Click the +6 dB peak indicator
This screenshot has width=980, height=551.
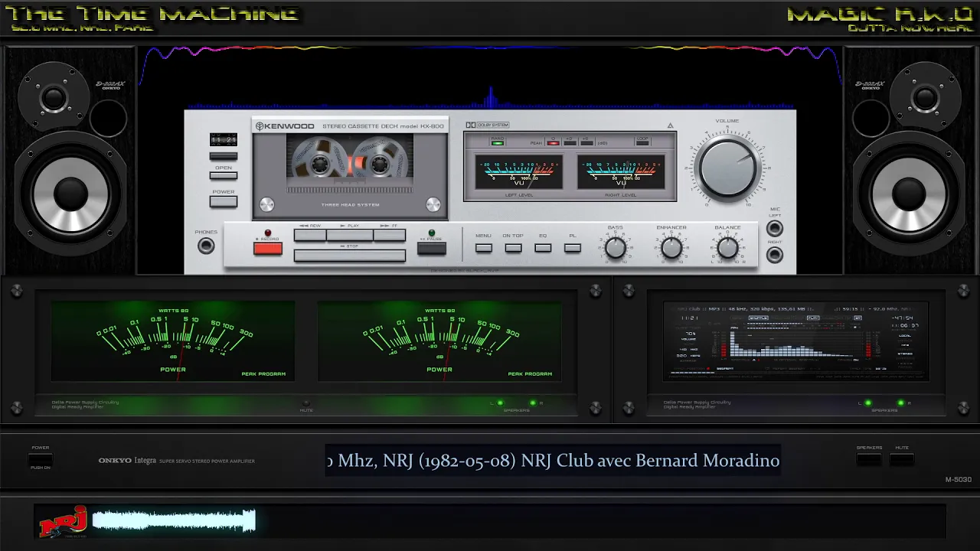coord(586,142)
